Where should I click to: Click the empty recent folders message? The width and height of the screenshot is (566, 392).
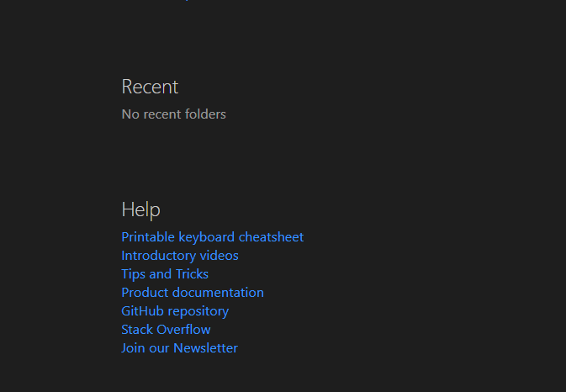click(x=173, y=114)
